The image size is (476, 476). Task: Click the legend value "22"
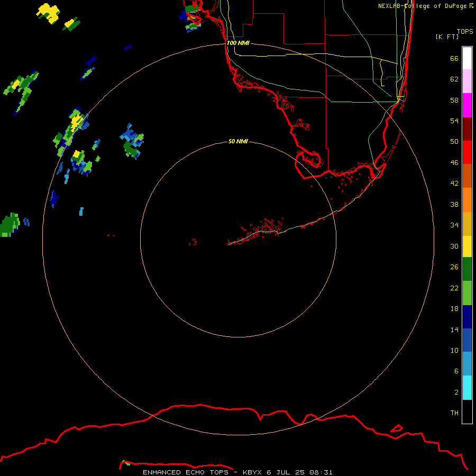coord(454,288)
